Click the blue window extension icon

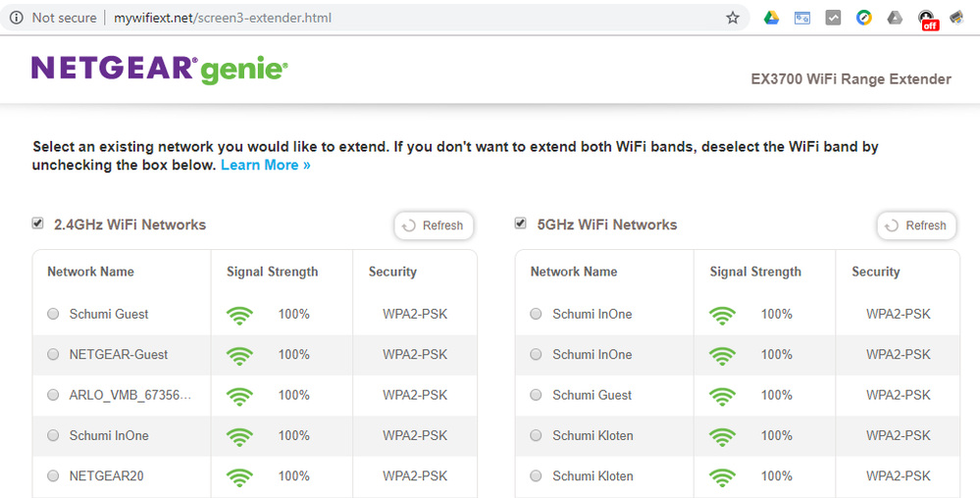[x=802, y=18]
